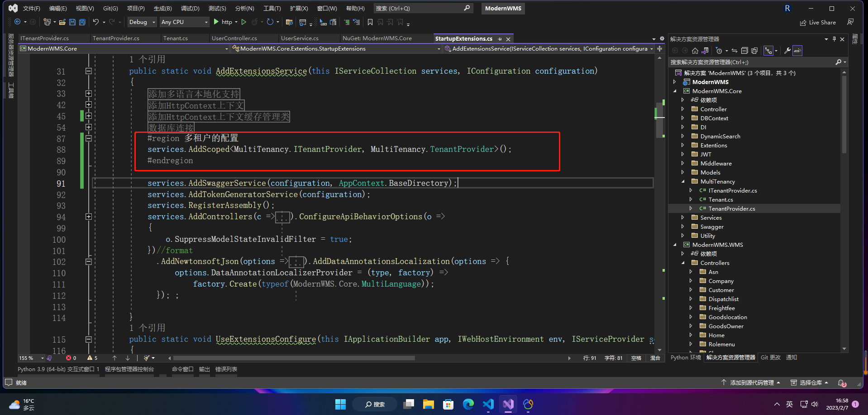Screen dimensions: 868x415
Task: Click the notifications bell in status bar
Action: (842, 382)
